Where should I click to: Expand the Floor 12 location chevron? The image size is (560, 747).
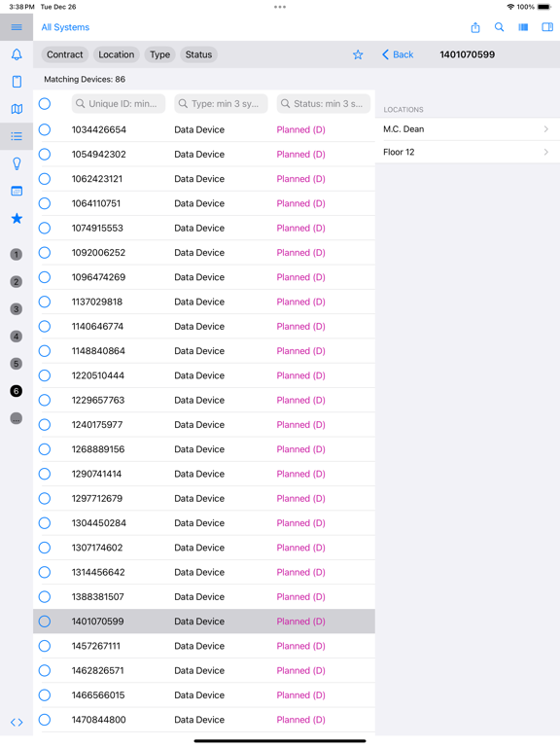[x=545, y=152]
